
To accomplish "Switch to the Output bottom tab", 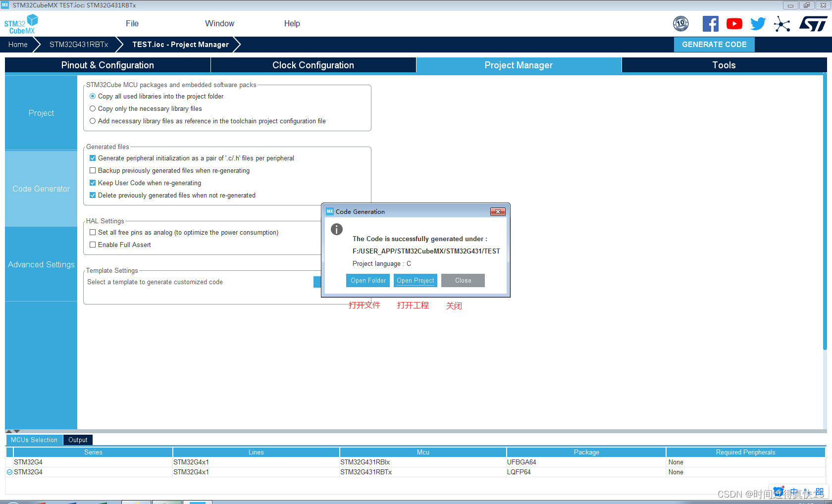I will click(78, 440).
